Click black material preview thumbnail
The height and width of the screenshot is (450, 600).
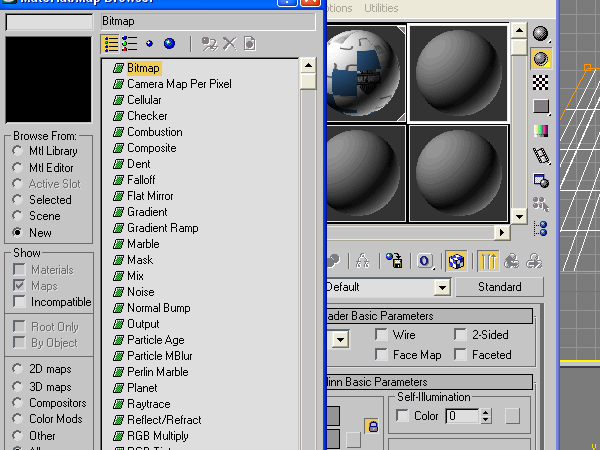point(49,80)
